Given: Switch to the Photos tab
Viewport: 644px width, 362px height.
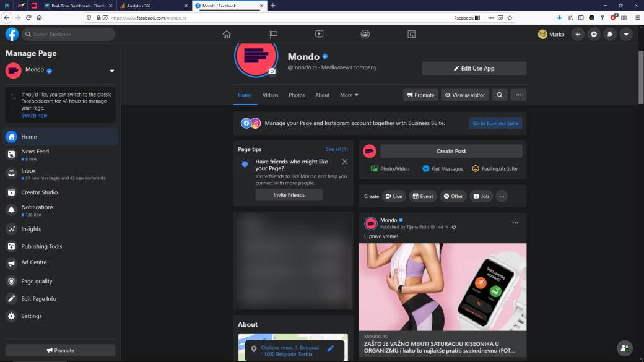Looking at the screenshot, I should point(297,95).
